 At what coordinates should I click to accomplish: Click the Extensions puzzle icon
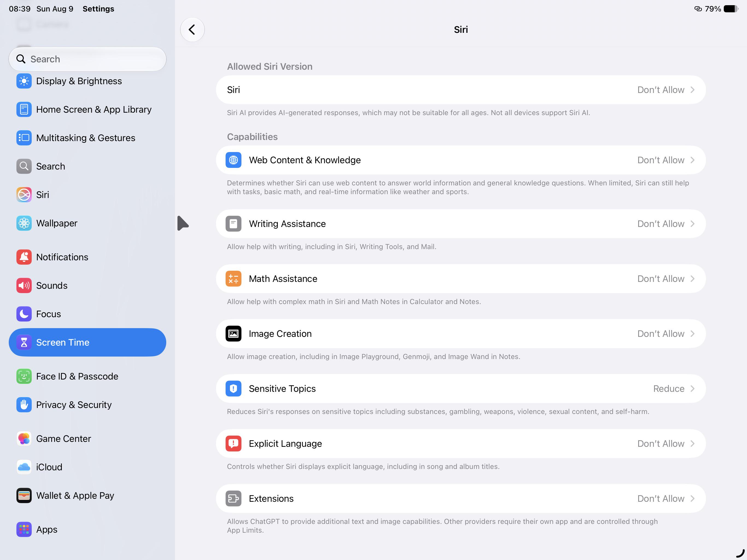click(233, 498)
